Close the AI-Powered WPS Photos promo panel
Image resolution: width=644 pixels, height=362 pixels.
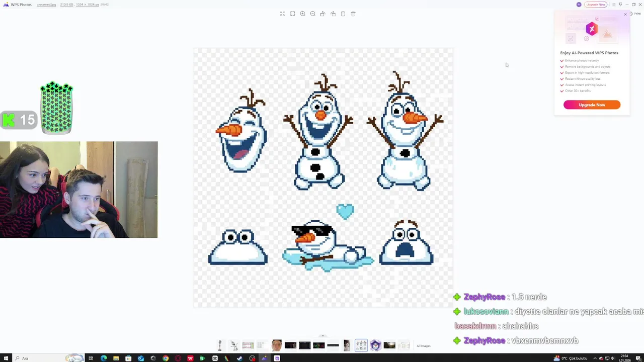click(x=625, y=14)
